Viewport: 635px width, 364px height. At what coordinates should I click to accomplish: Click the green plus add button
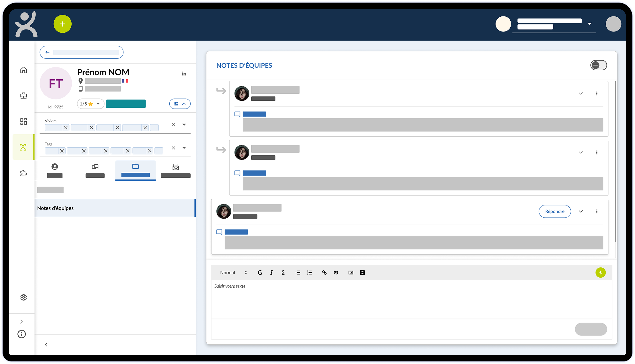(x=62, y=24)
